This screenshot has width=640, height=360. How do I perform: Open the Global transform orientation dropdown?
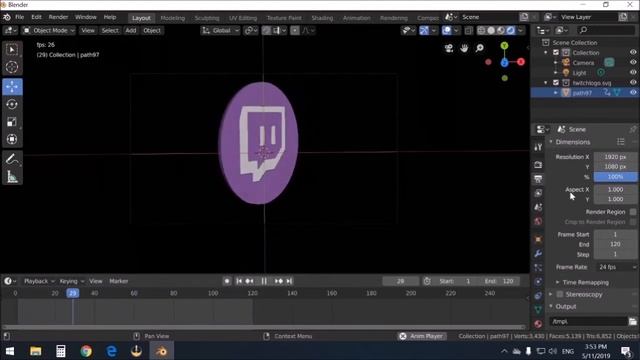pos(220,31)
